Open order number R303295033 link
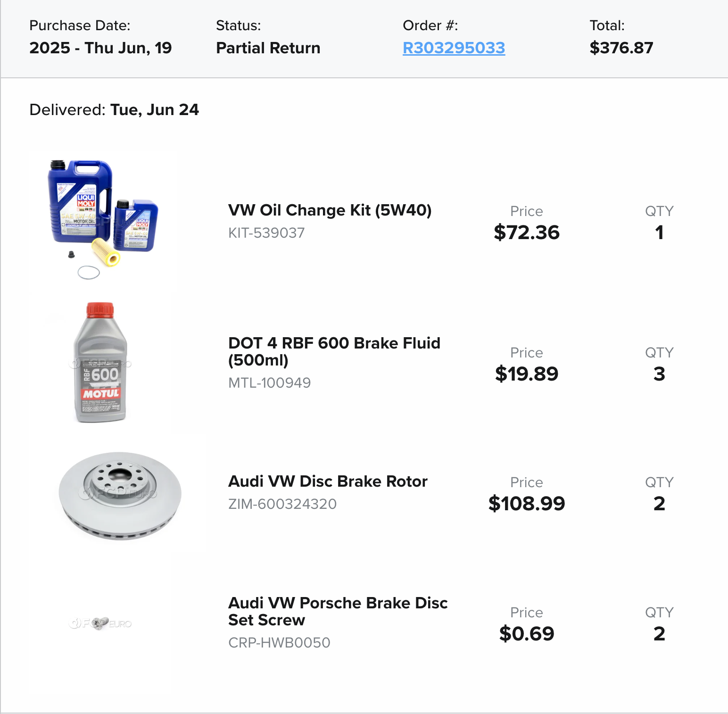 coord(454,48)
